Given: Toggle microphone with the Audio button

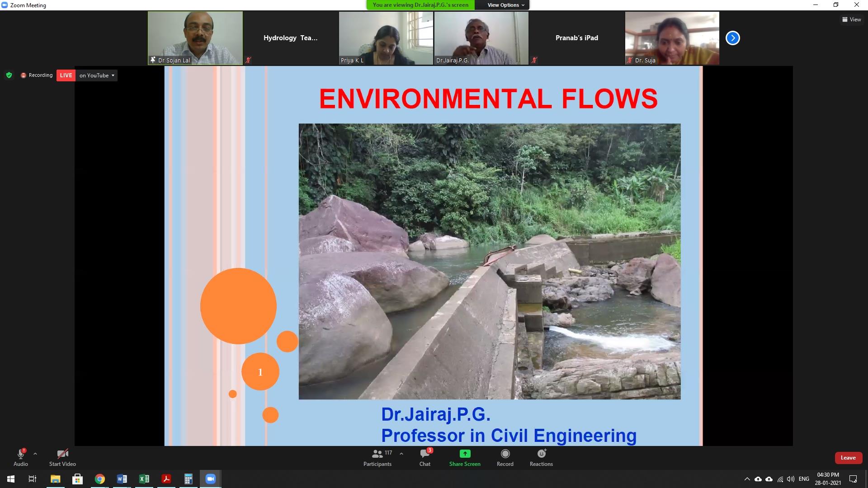Looking at the screenshot, I should click(21, 457).
